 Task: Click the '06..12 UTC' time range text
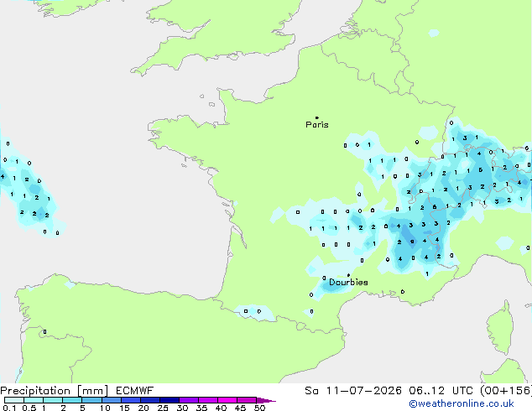click(x=441, y=391)
